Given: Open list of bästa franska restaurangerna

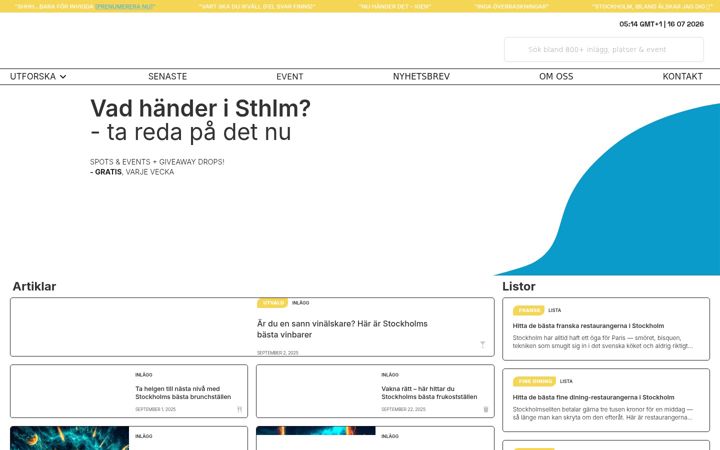Looking at the screenshot, I should (x=588, y=326).
